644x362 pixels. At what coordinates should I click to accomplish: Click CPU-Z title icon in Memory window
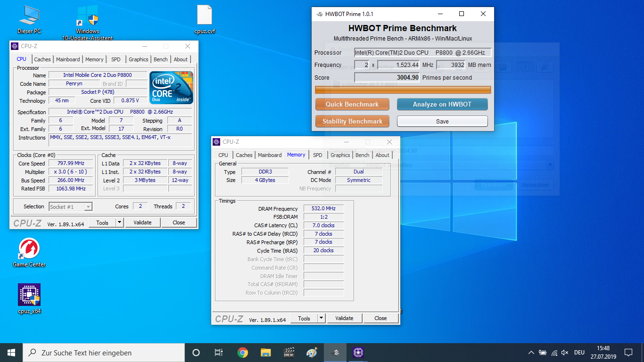(x=217, y=141)
